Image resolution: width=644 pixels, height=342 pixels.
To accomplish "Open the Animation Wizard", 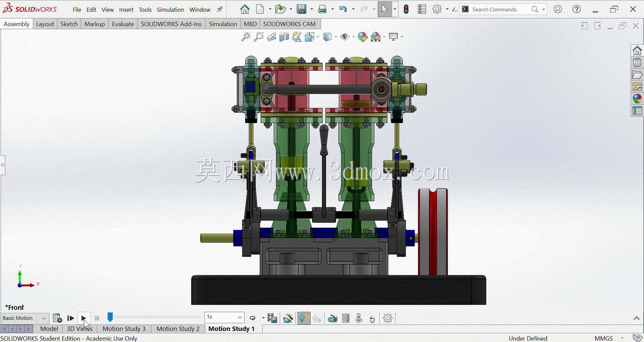I will [x=288, y=318].
